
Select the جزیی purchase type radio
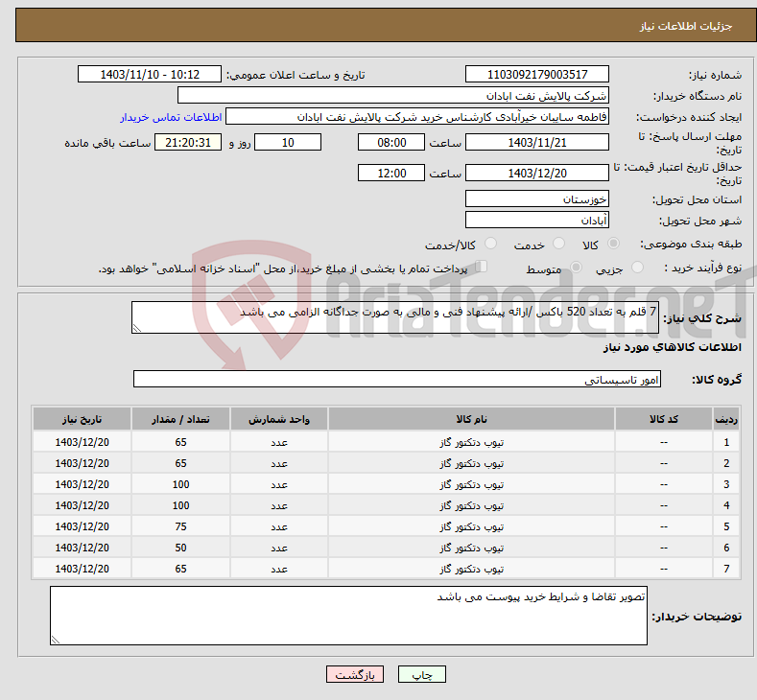(642, 268)
